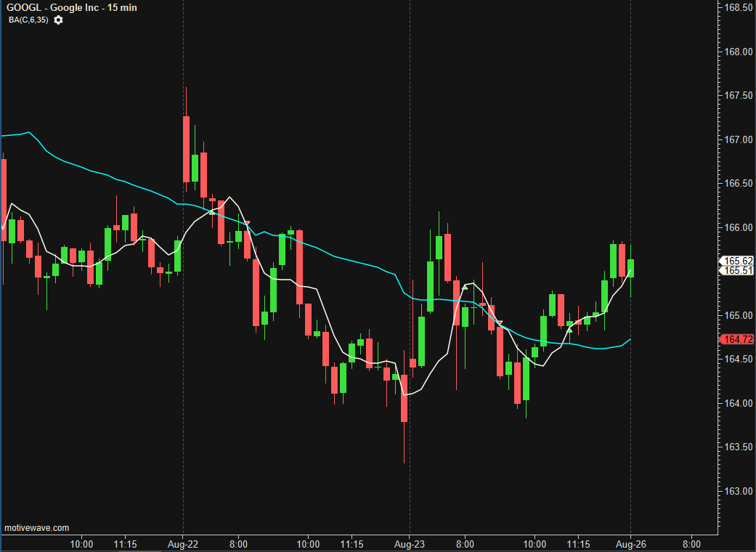This screenshot has height=552, width=756.
Task: Click the 165.51 price tag on axis
Action: [x=738, y=270]
